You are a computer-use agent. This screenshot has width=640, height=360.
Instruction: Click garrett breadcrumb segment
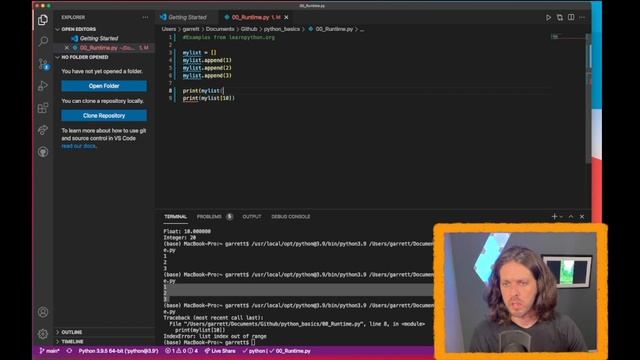click(x=191, y=29)
